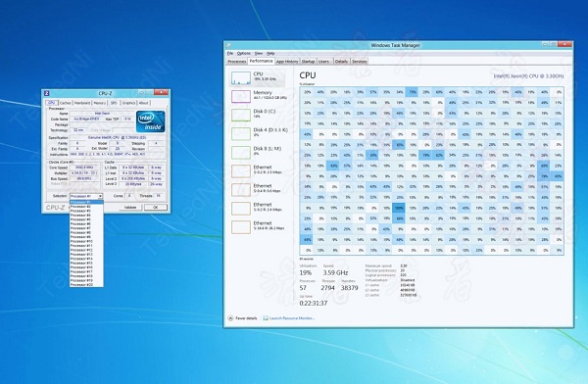Switch to the Processes tab
Screen dimensions: 588x384
(237, 62)
